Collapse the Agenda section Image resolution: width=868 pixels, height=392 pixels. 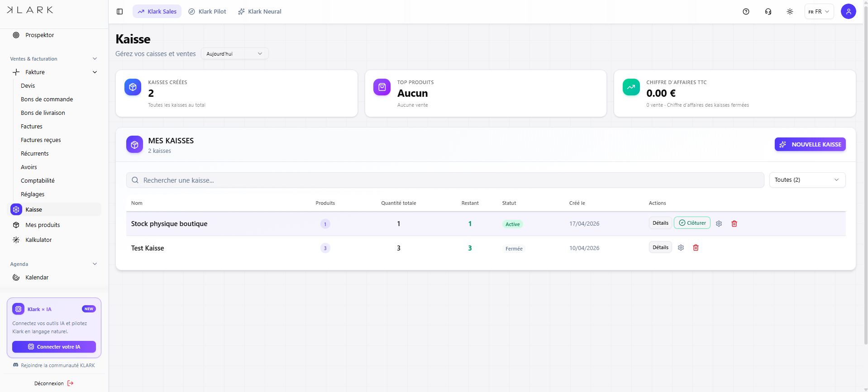tap(95, 264)
